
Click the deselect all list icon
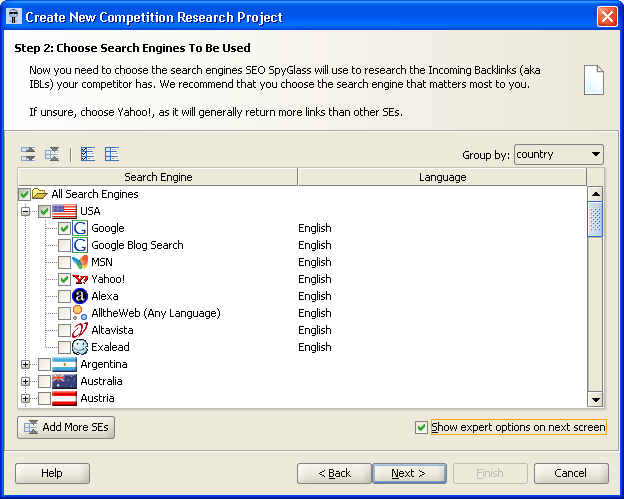click(112, 154)
